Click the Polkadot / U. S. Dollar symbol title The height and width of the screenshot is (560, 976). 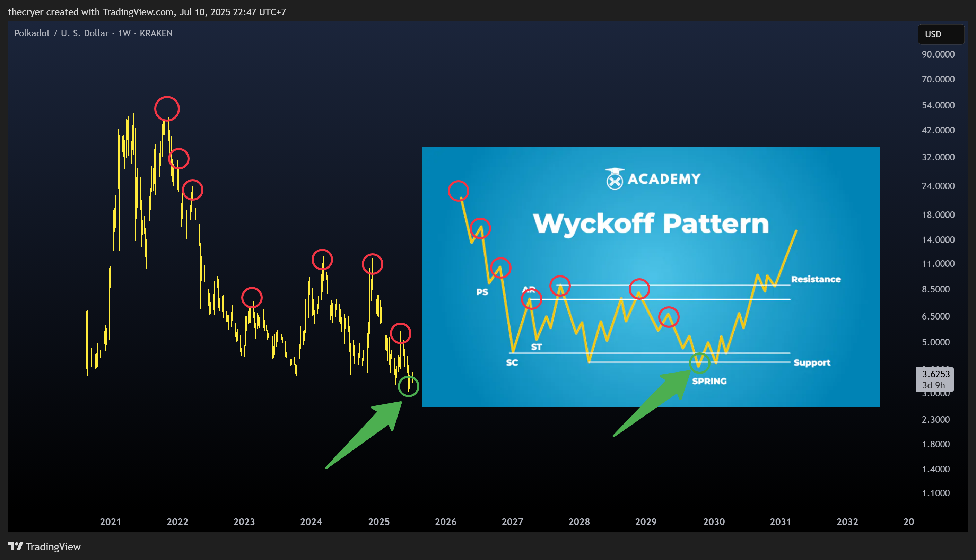click(x=61, y=33)
